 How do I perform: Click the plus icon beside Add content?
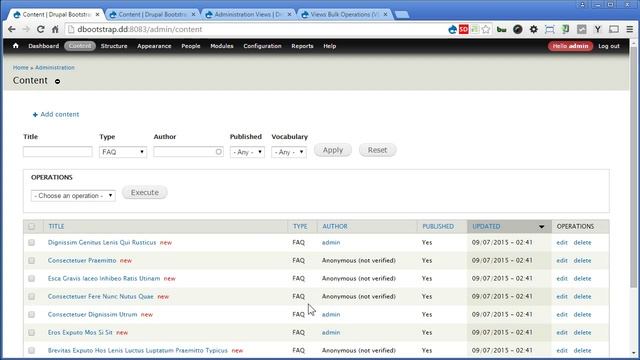[x=35, y=115]
